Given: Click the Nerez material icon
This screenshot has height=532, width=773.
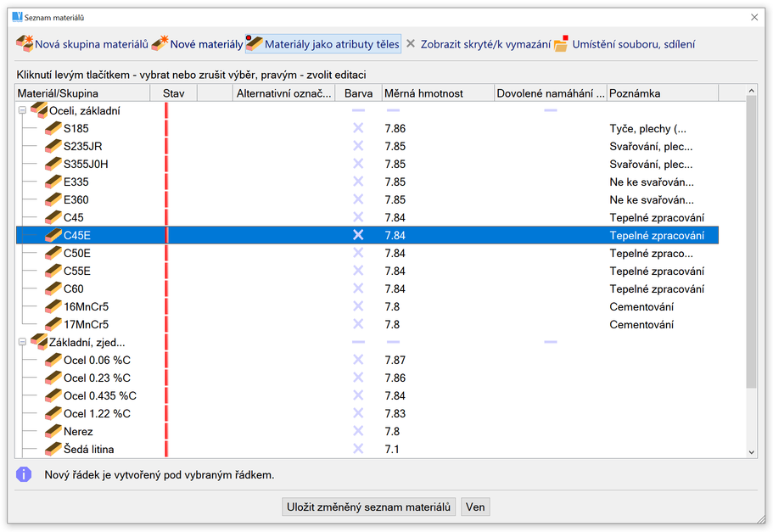Looking at the screenshot, I should [x=53, y=432].
